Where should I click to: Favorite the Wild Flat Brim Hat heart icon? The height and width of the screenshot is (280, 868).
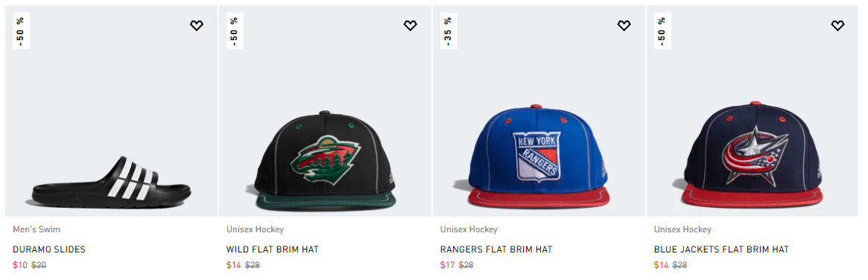pos(411,25)
